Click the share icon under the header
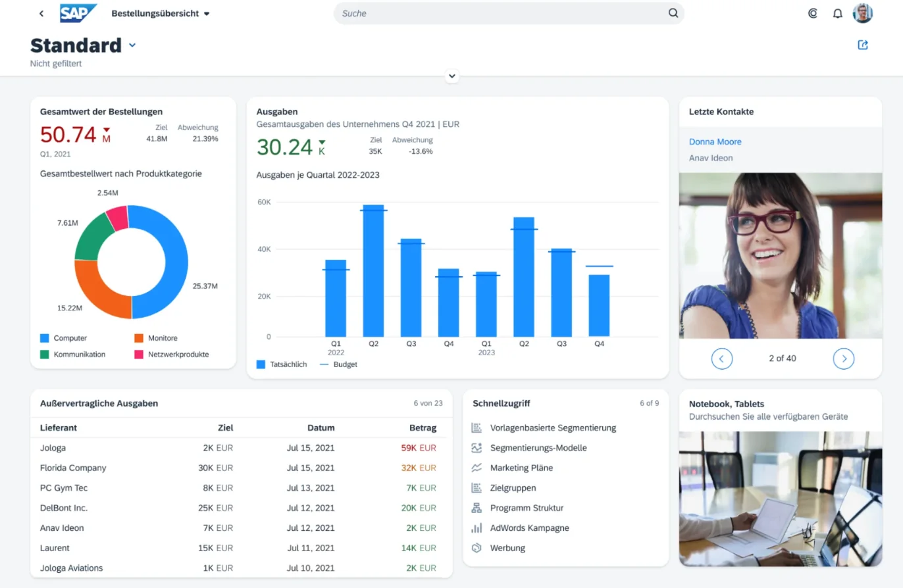This screenshot has width=903, height=588. pos(863,45)
